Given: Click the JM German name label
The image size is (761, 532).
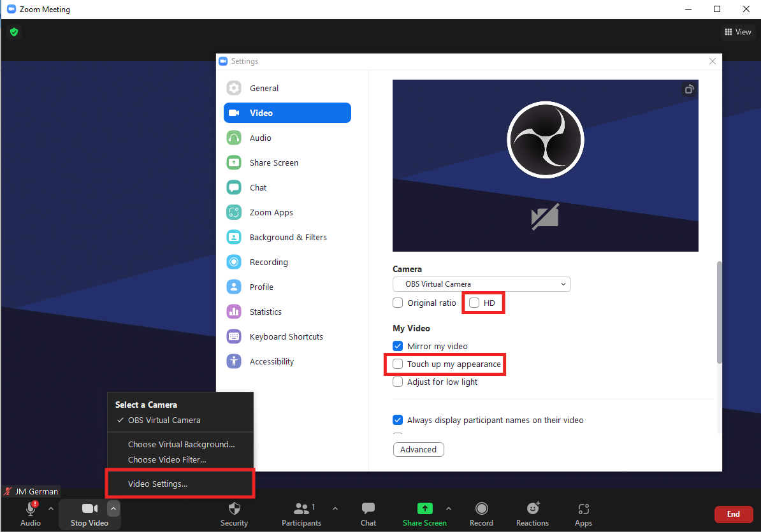Looking at the screenshot, I should tap(36, 491).
